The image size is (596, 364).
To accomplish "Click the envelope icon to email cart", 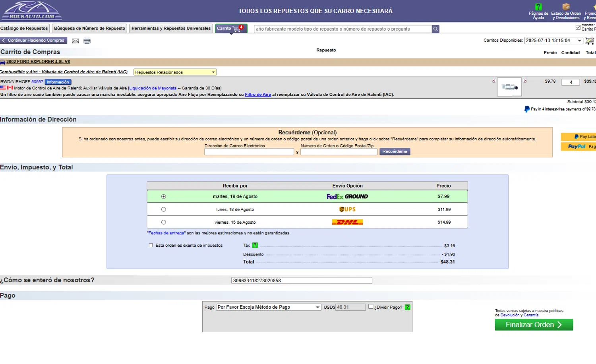I will click(75, 41).
